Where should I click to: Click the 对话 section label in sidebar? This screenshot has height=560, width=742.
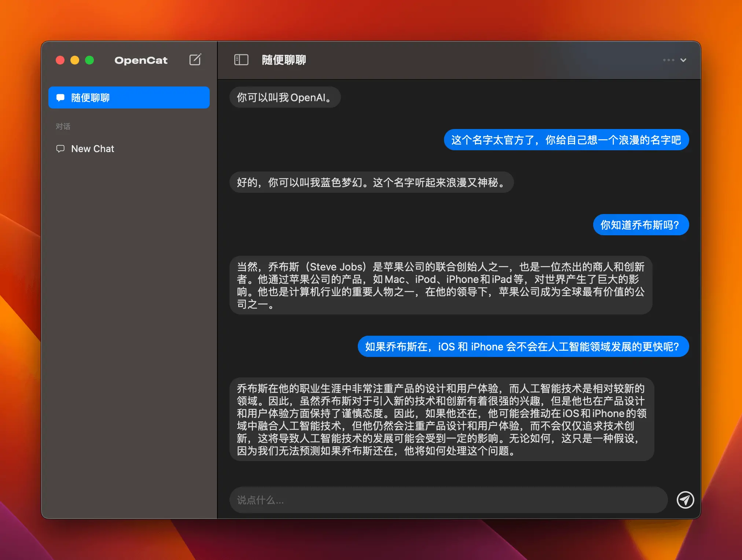[63, 126]
